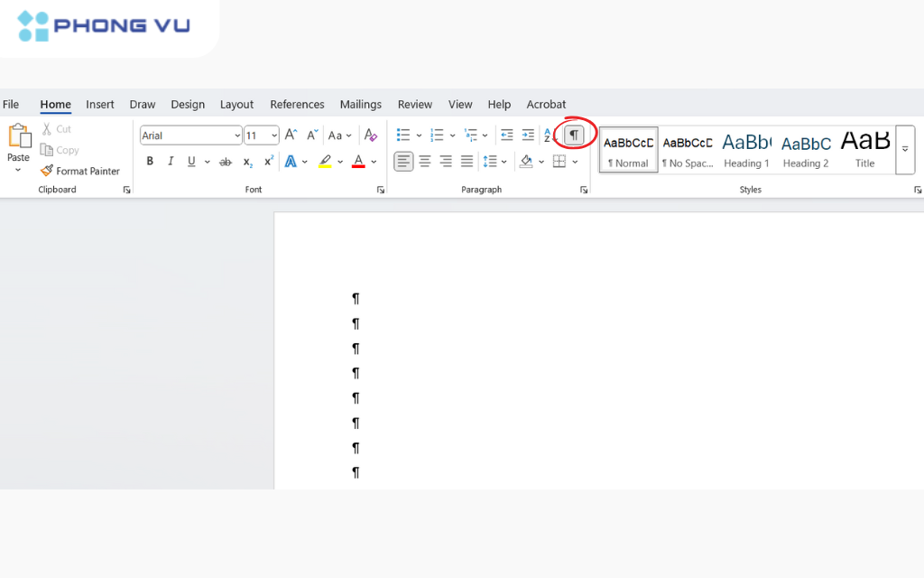Toggle the Show/Hide paragraph marks button
Image resolution: width=924 pixels, height=578 pixels.
574,135
